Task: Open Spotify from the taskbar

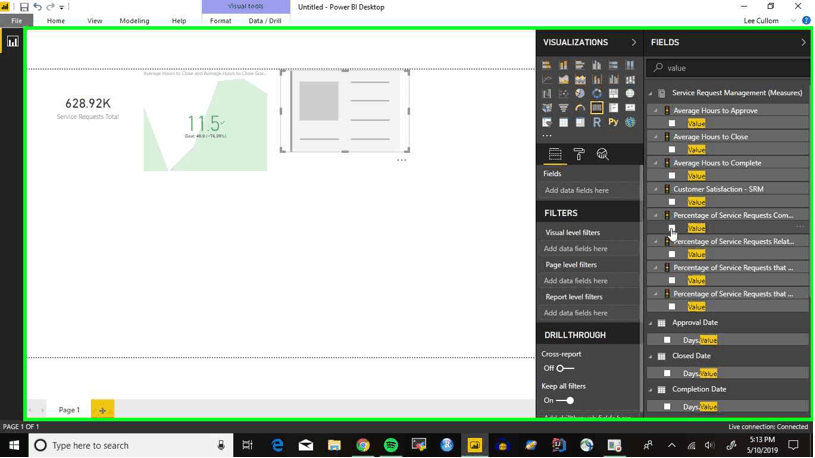Action: click(391, 446)
